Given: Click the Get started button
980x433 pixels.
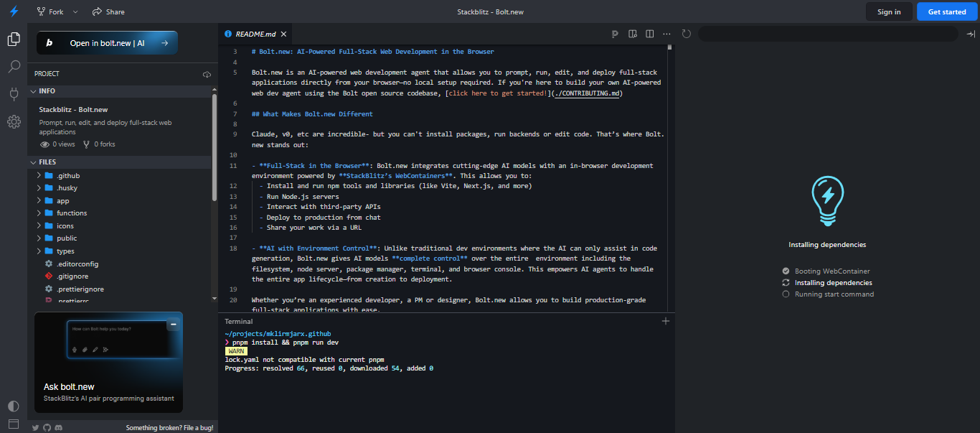Looking at the screenshot, I should [x=947, y=11].
